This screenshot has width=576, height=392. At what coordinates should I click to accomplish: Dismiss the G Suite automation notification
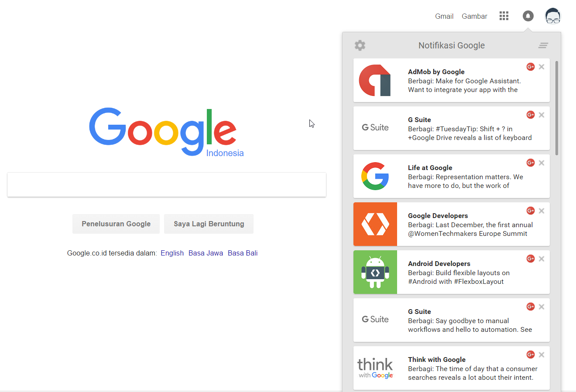click(542, 307)
